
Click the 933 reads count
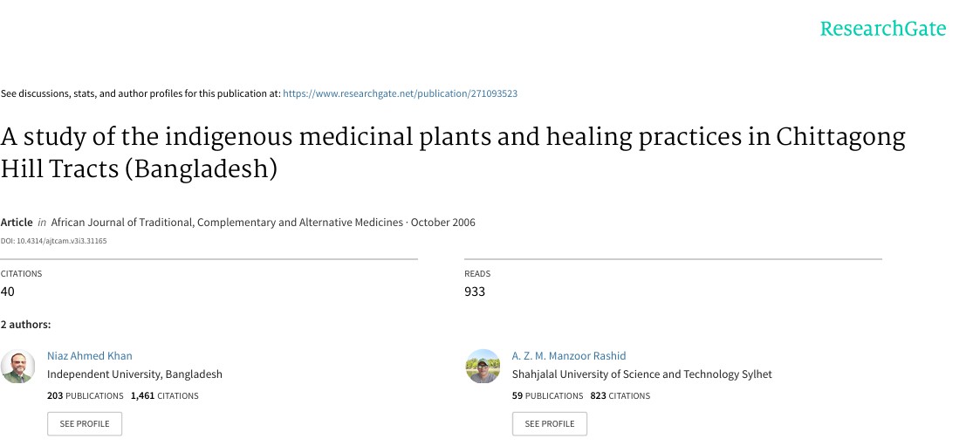pos(475,292)
